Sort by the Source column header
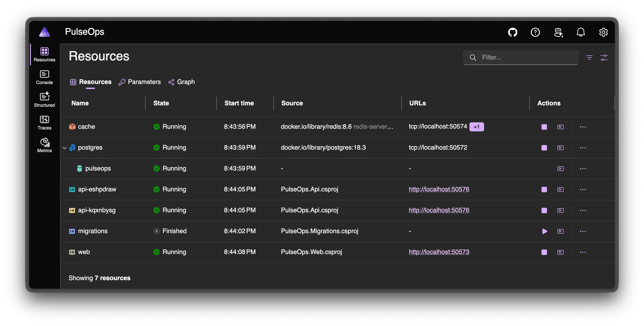This screenshot has height=326, width=644. coord(292,103)
